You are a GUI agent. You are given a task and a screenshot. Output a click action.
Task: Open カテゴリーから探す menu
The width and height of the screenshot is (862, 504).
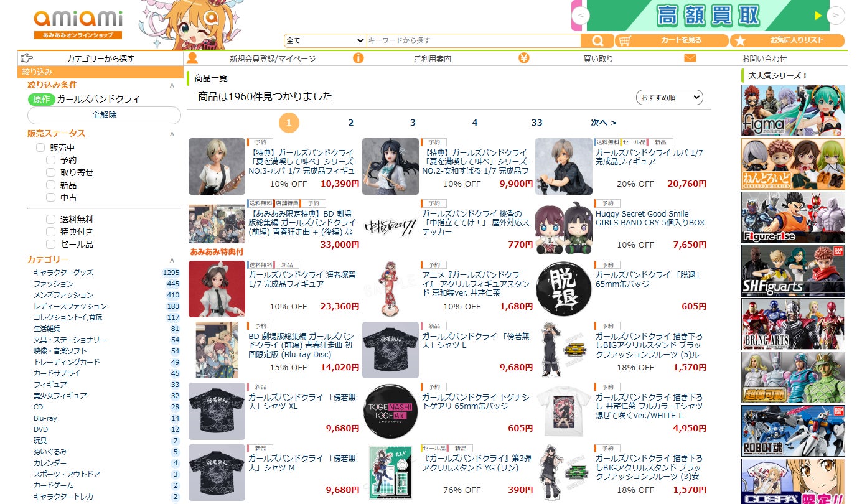101,58
